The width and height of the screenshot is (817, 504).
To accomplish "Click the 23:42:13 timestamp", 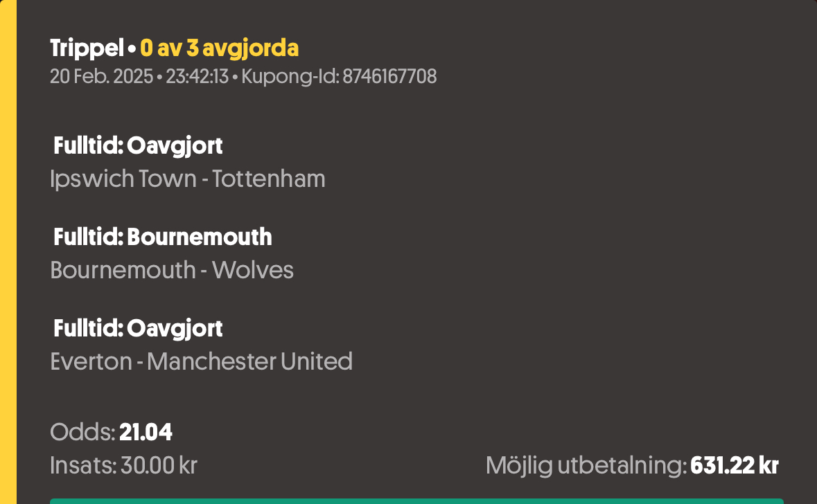I will (x=197, y=77).
